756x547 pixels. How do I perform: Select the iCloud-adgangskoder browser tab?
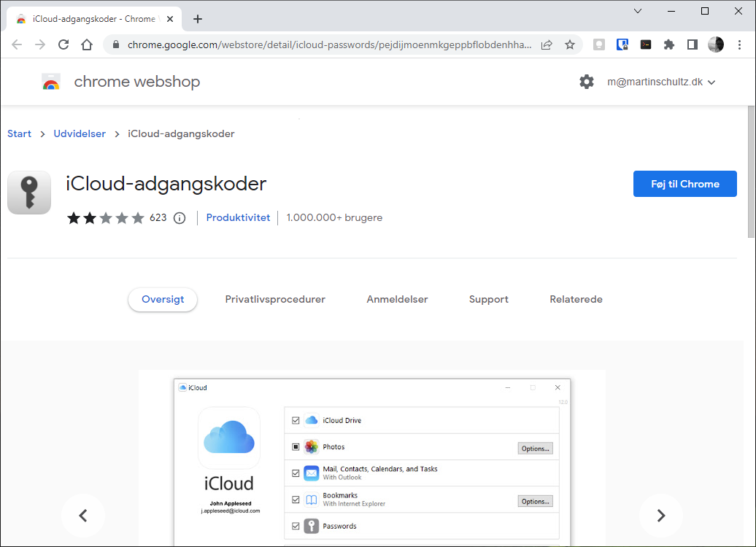point(94,19)
